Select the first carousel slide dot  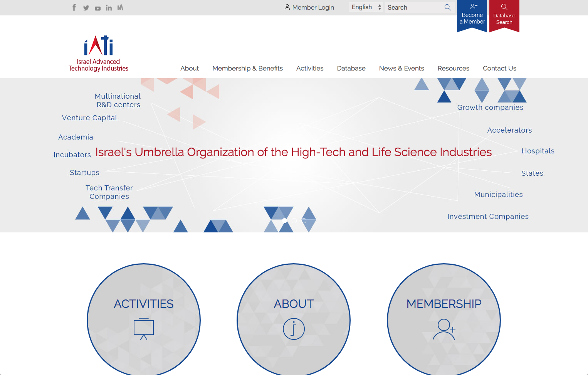285,220
